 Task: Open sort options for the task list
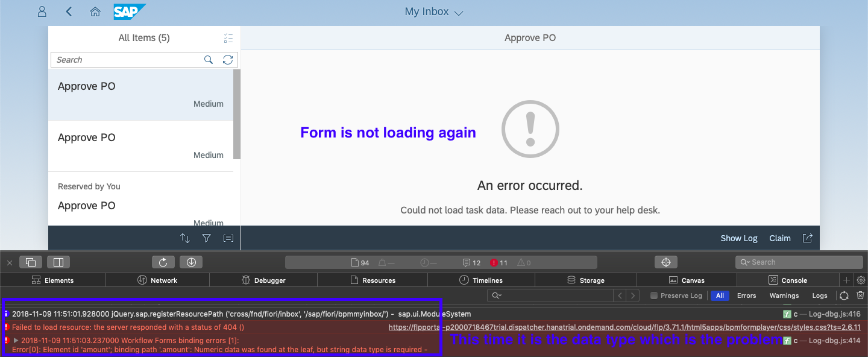click(185, 238)
